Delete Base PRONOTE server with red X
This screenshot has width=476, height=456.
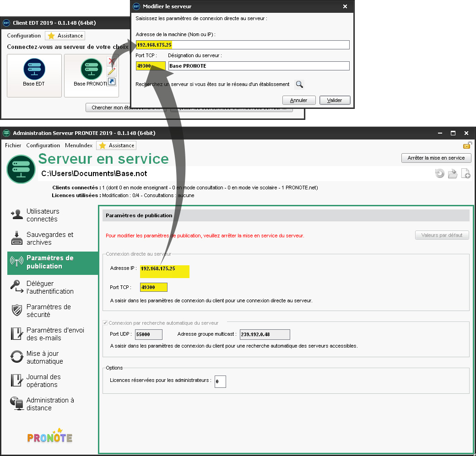111,61
